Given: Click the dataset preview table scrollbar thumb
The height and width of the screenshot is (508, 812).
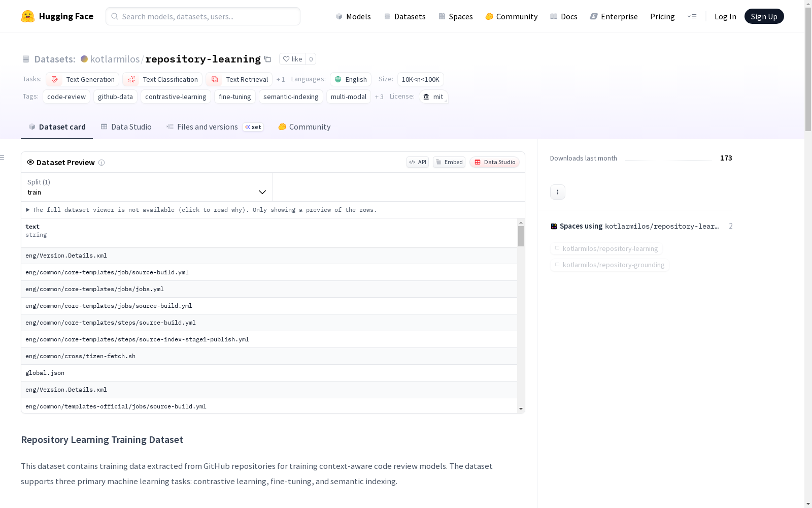Looking at the screenshot, I should click(521, 236).
